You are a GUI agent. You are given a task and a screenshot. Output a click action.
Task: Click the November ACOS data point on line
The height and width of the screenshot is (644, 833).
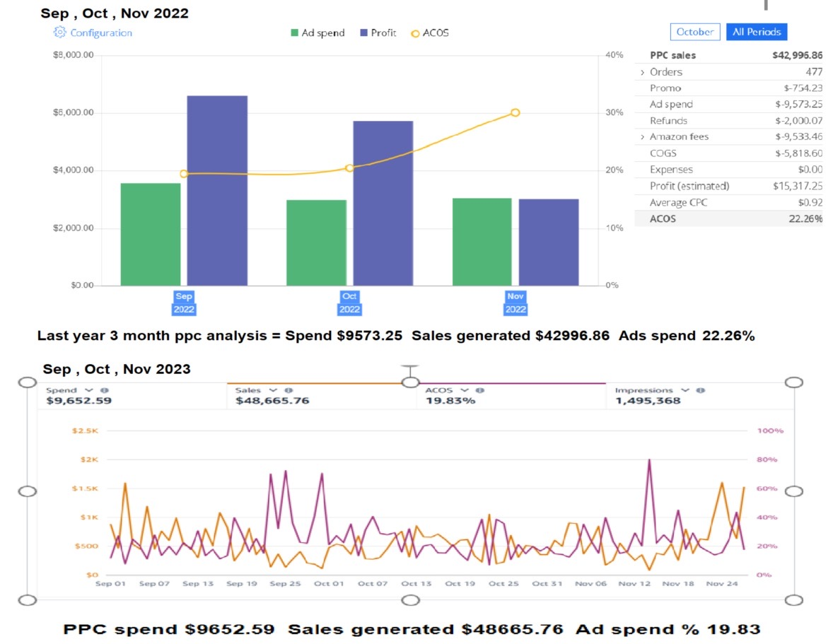515,112
